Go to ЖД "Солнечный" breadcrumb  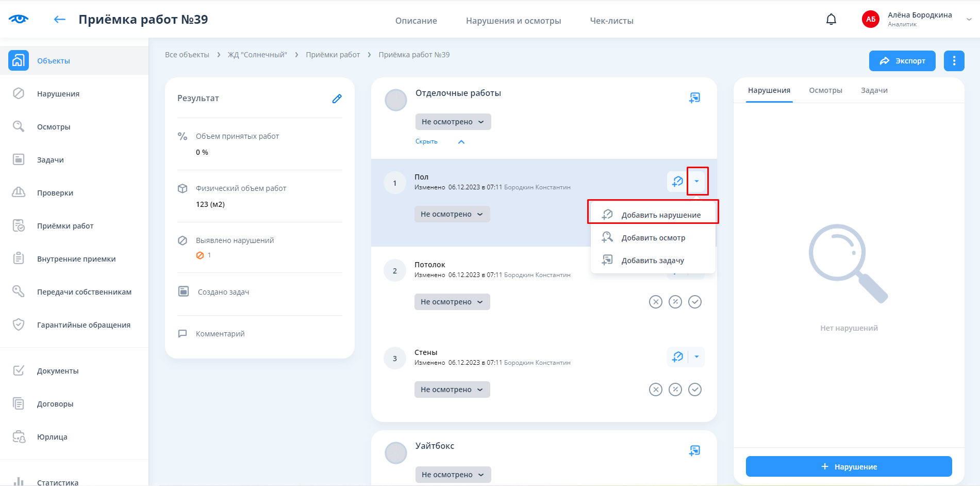coord(257,55)
